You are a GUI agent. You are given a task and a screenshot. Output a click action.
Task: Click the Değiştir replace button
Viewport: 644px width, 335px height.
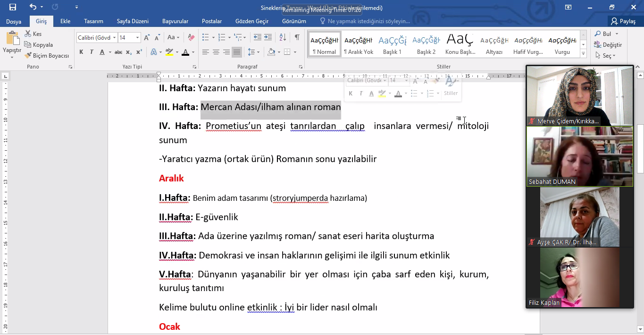point(608,45)
